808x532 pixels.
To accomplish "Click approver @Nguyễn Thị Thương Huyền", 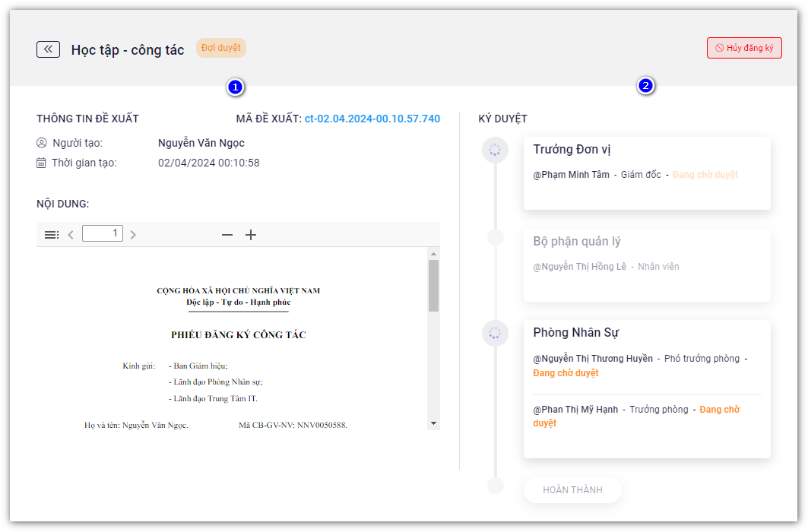I will 593,359.
